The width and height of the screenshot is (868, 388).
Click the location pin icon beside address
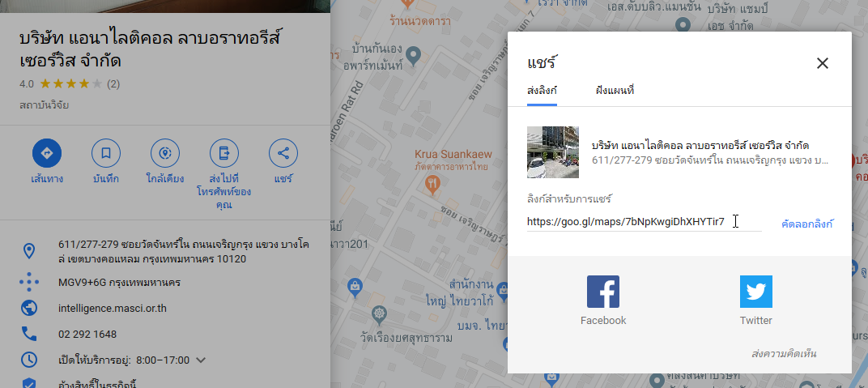(29, 251)
